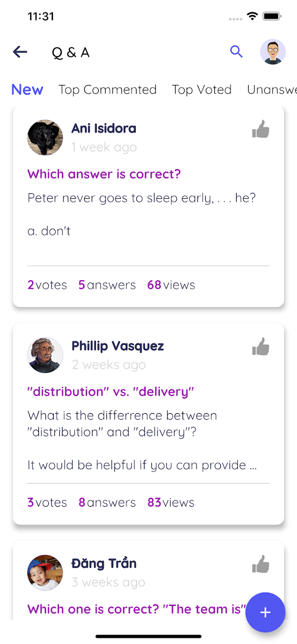Open "distribution" vs. "delivery" question title
297x644 pixels.
[x=111, y=391]
